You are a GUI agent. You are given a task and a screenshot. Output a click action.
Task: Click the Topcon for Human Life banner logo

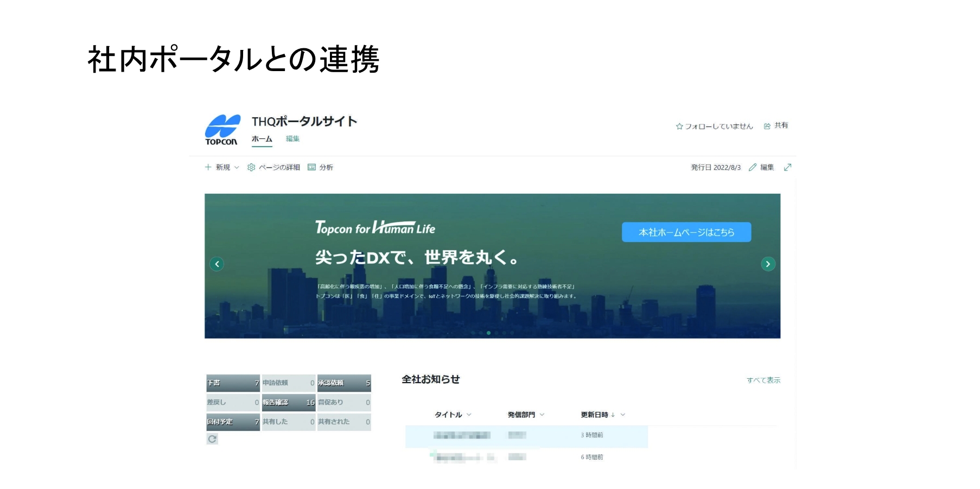point(376,227)
